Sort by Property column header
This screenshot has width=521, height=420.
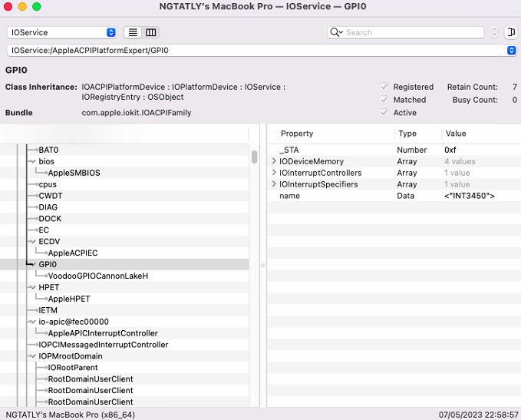coord(297,134)
